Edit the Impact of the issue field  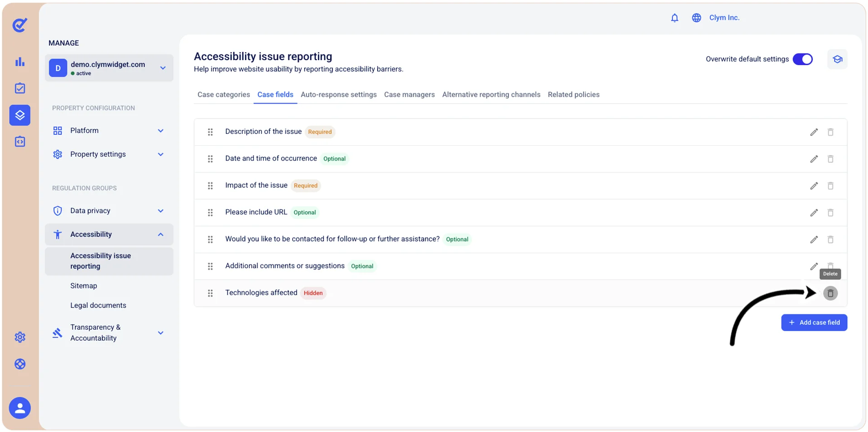point(814,185)
